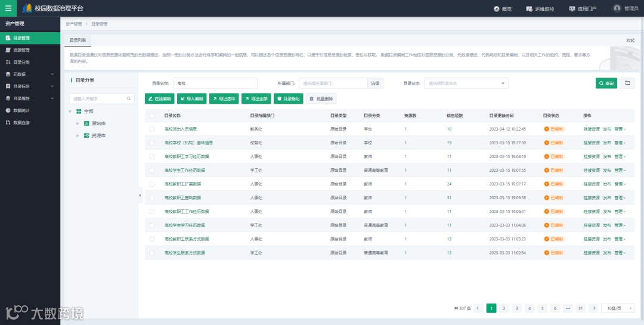Switch to the 目录列表 tab
The image size is (644, 325).
click(x=78, y=41)
